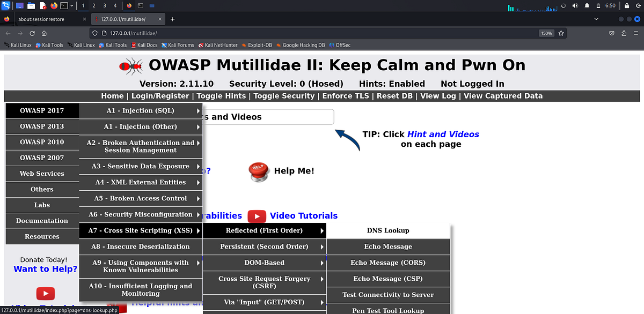
Task: Open the OWASP 2013 category menu
Action: (42, 126)
